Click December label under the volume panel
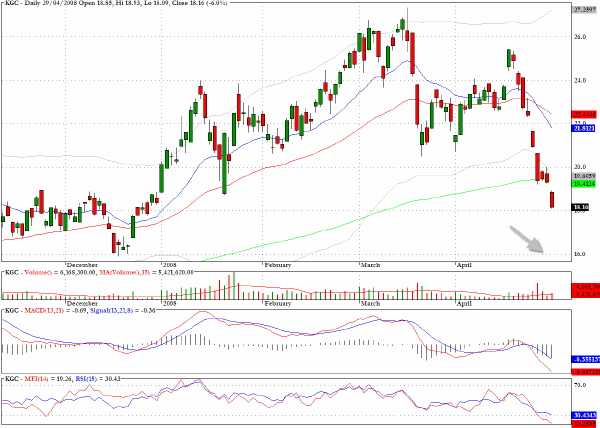 pyautogui.click(x=82, y=303)
